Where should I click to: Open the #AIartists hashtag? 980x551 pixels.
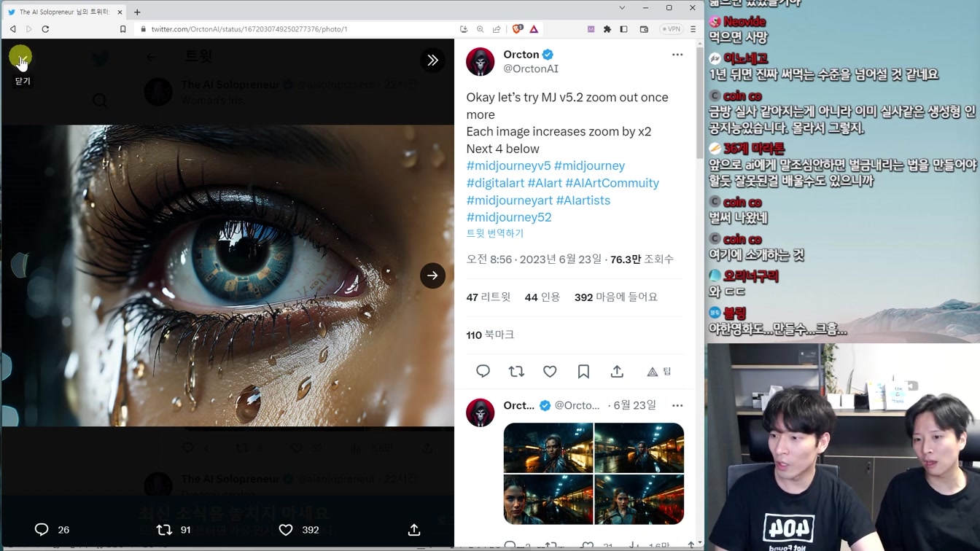pyautogui.click(x=583, y=200)
